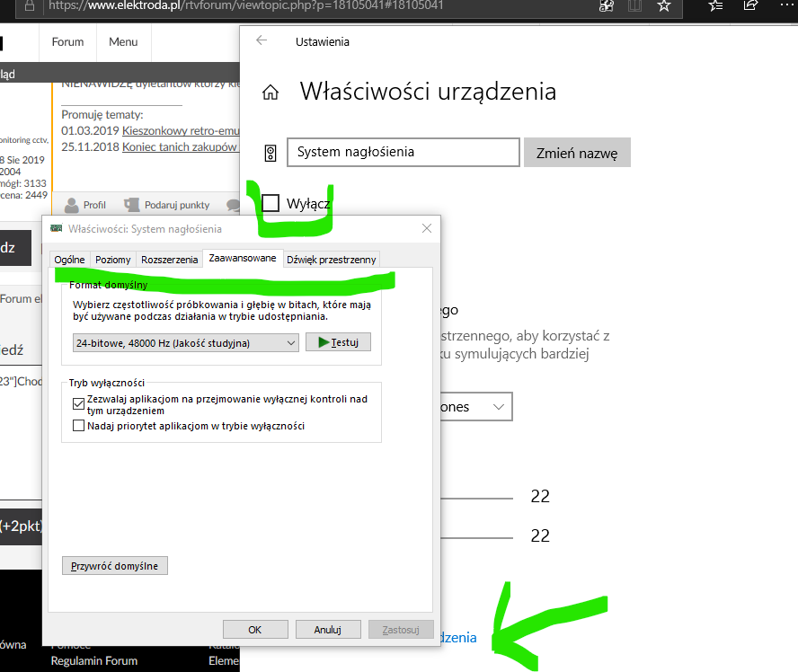Close the Właściwości: System nagłośienia dialog
This screenshot has width=798, height=672.
pos(427,228)
